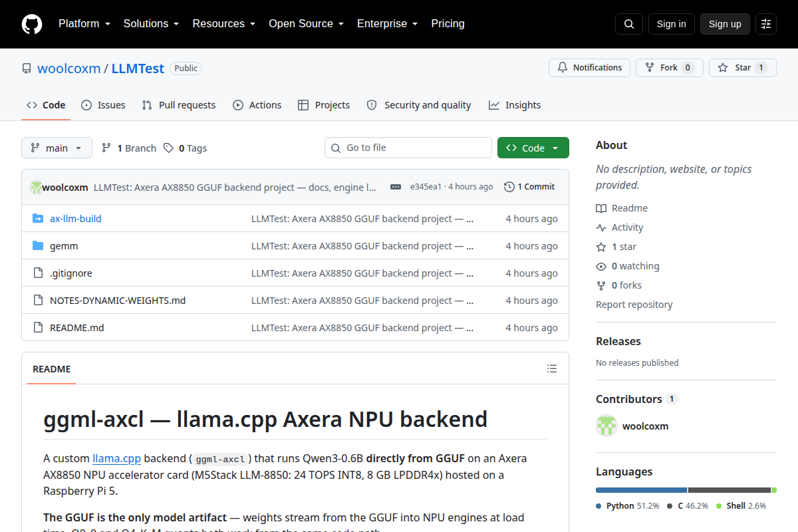Open the appearance settings icon beside Sign up
Image resolution: width=798 pixels, height=532 pixels.
point(766,24)
